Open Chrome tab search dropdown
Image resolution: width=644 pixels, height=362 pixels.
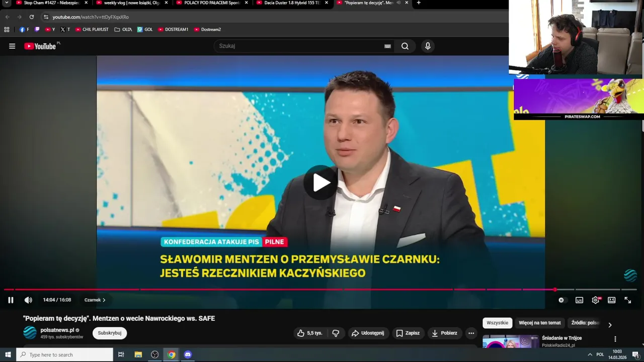click(7, 3)
